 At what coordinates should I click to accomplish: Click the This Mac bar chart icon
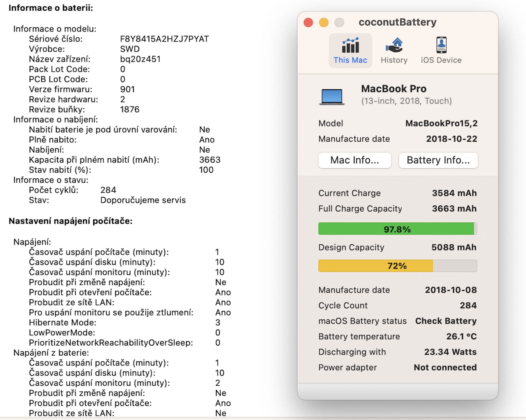click(x=350, y=45)
